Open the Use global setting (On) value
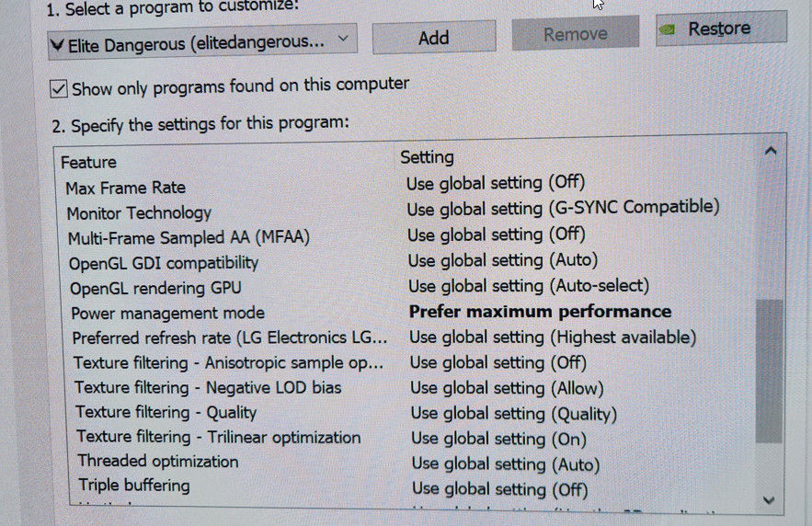 click(x=498, y=439)
